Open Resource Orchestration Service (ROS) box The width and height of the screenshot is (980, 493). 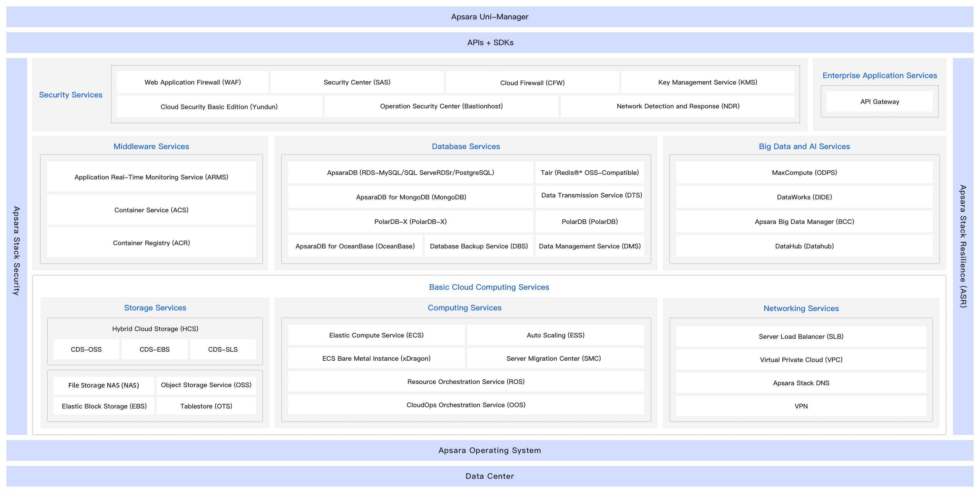pos(465,381)
